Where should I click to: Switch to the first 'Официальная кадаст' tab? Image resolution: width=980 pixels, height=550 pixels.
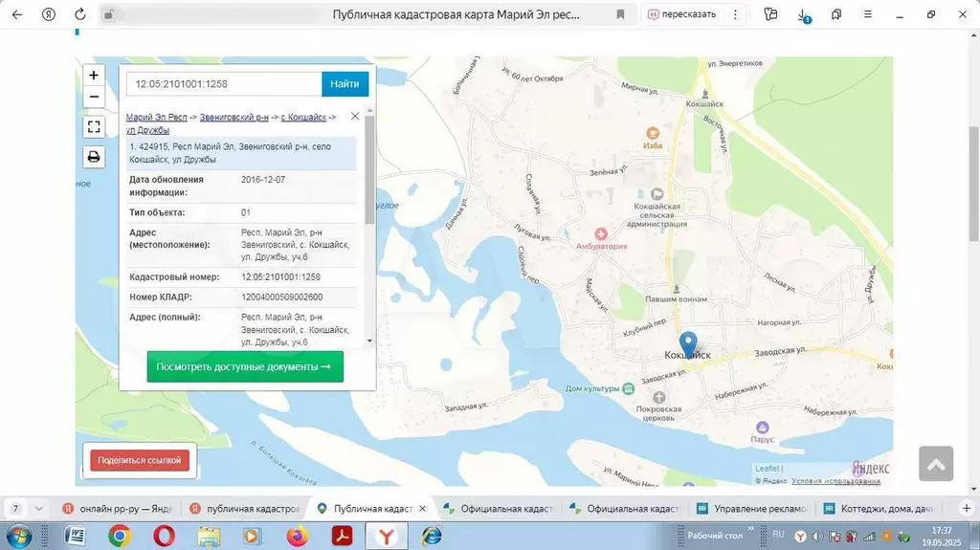tap(499, 509)
